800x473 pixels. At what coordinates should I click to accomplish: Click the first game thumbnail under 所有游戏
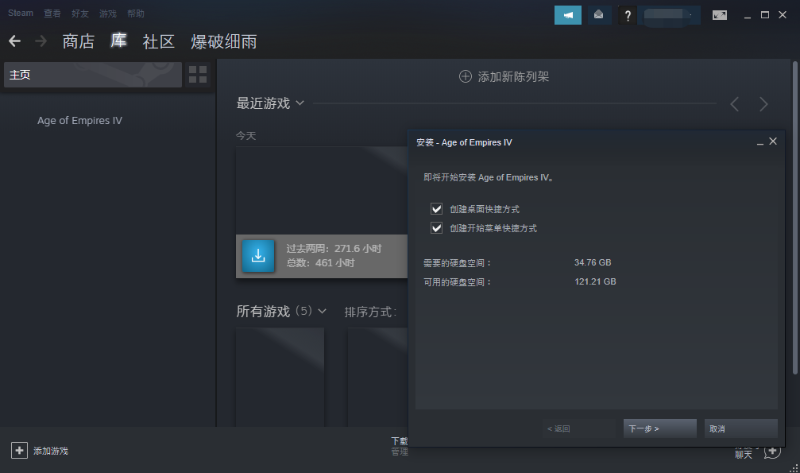pyautogui.click(x=280, y=377)
